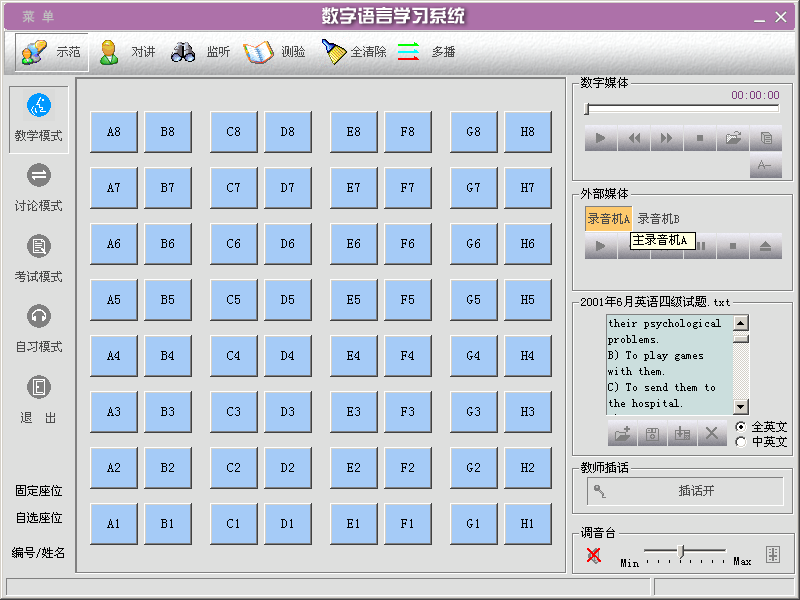This screenshot has height=600, width=800.
Task: Click the 全清除 clear-all broom icon
Action: point(353,52)
